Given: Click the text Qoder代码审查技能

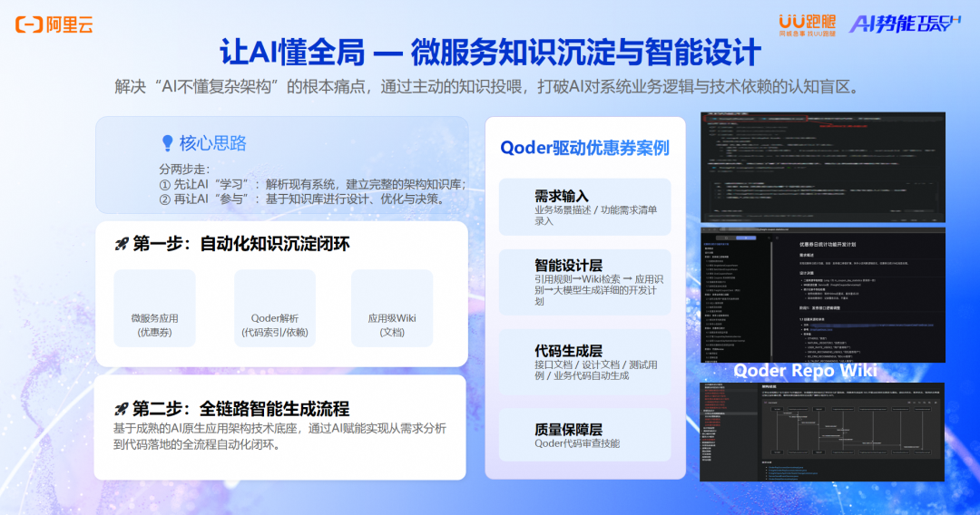Looking at the screenshot, I should tap(577, 443).
